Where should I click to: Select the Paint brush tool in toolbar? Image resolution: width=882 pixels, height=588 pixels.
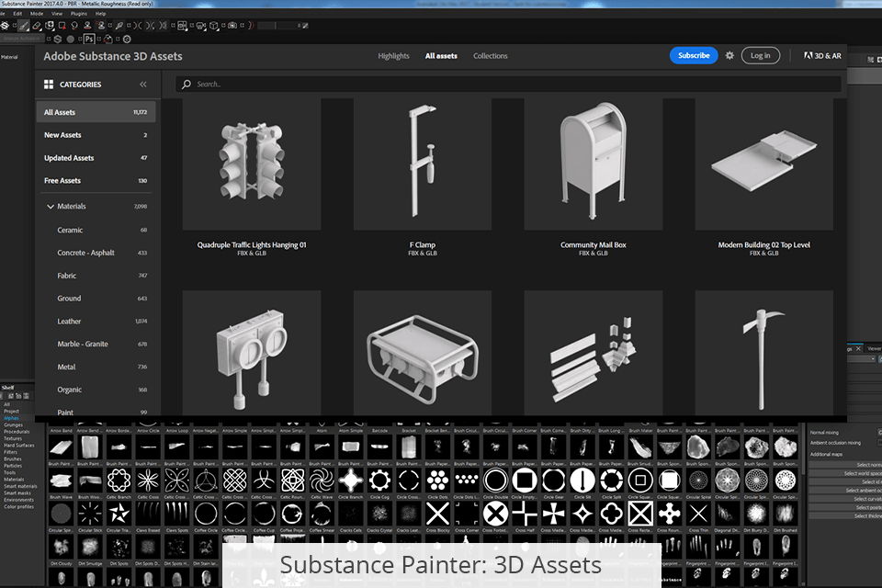pyautogui.click(x=23, y=26)
